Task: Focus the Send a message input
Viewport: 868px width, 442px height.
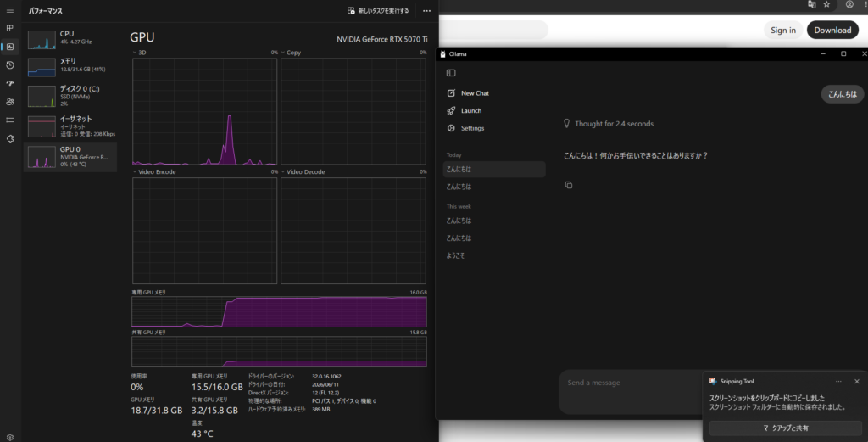Action: point(631,383)
